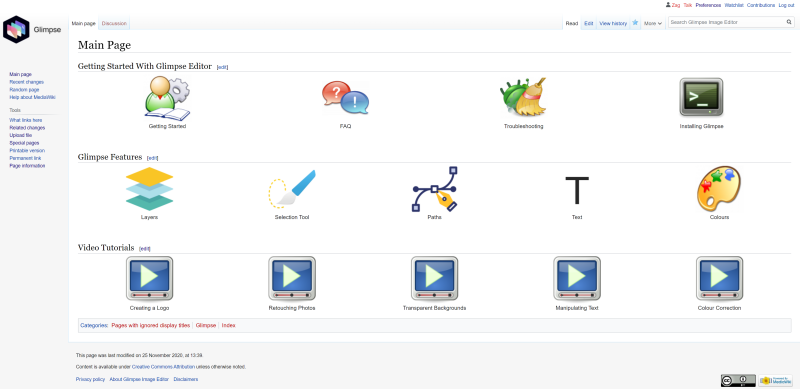
Task: Open About Glimpse Image Editor footer link
Action: [139, 379]
